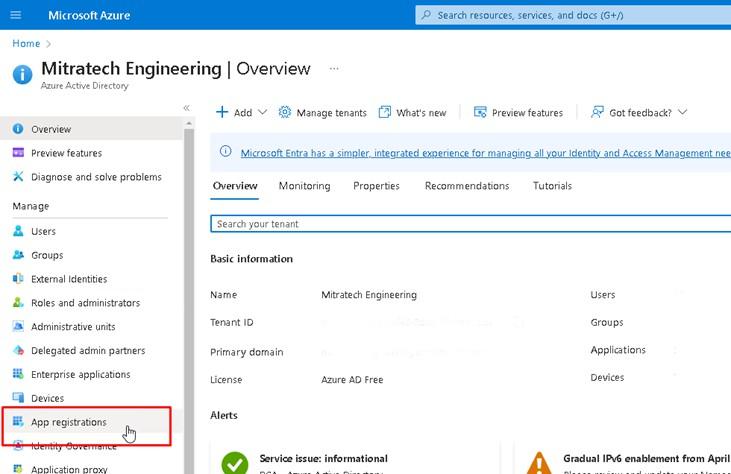Image resolution: width=731 pixels, height=474 pixels.
Task: Open Delegated admin partners icon
Action: coord(18,350)
